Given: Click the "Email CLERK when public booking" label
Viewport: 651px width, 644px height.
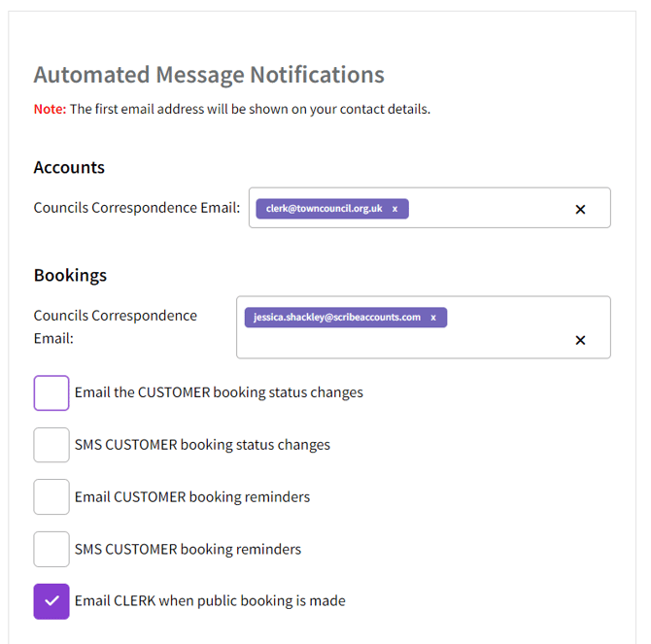Looking at the screenshot, I should tap(210, 601).
